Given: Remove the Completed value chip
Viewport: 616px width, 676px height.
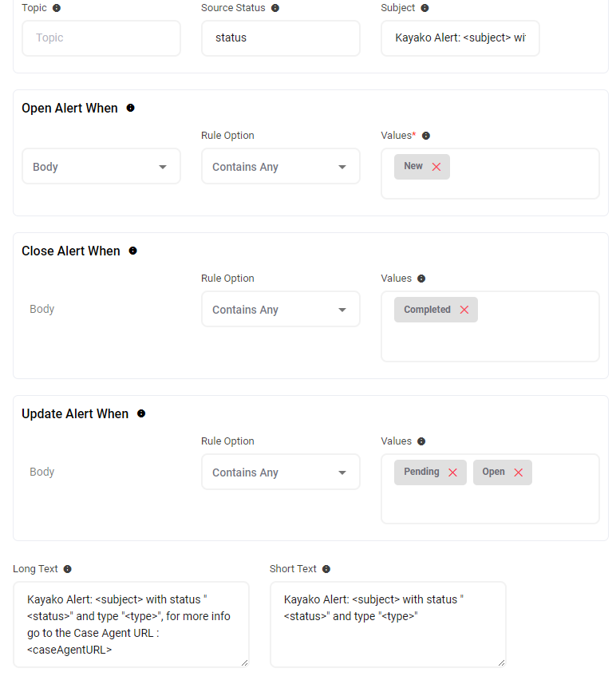Looking at the screenshot, I should pos(464,310).
